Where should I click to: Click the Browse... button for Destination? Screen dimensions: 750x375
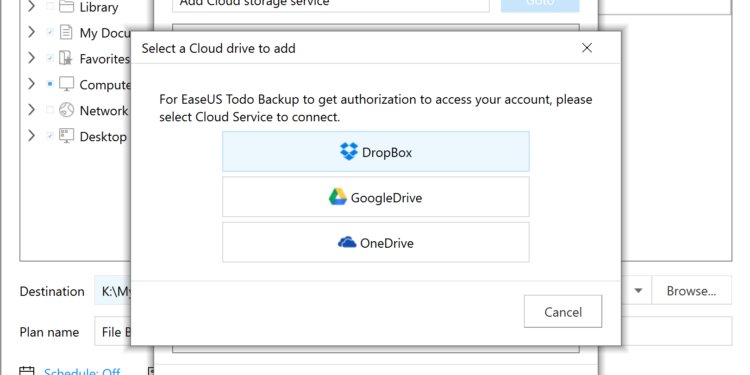(692, 291)
